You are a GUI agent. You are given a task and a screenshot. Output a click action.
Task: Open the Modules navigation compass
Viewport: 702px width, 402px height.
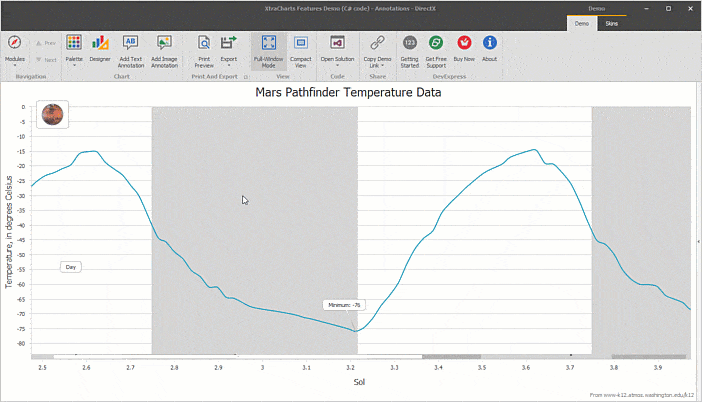14,43
